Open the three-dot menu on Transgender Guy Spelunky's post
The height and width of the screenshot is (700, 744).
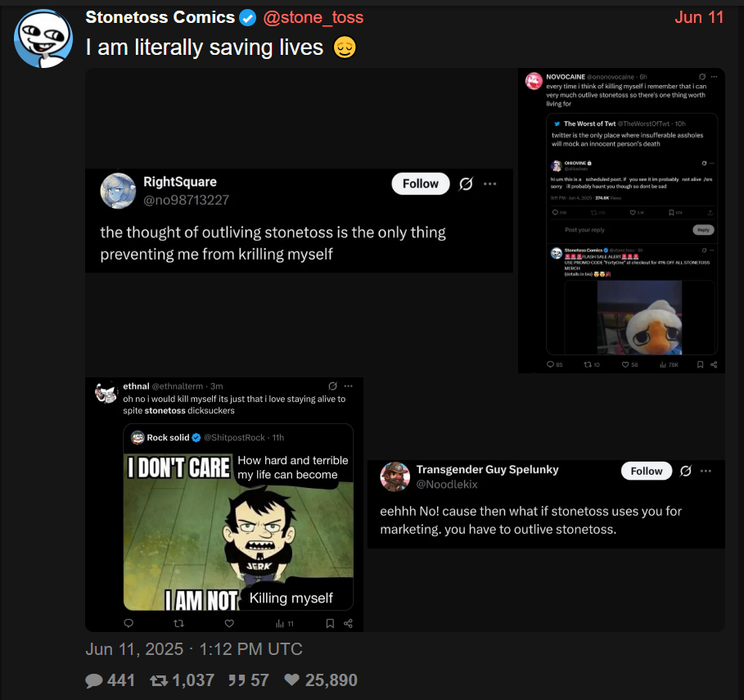(x=706, y=471)
